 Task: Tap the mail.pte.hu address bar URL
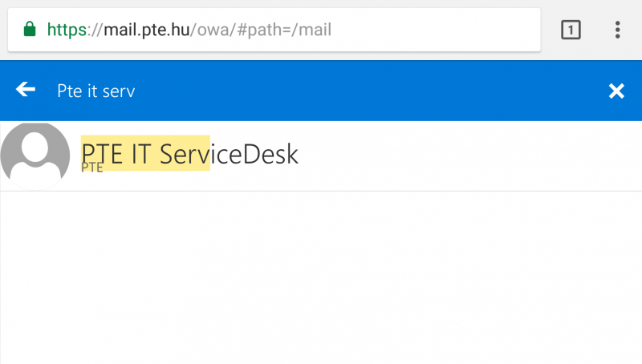(189, 30)
